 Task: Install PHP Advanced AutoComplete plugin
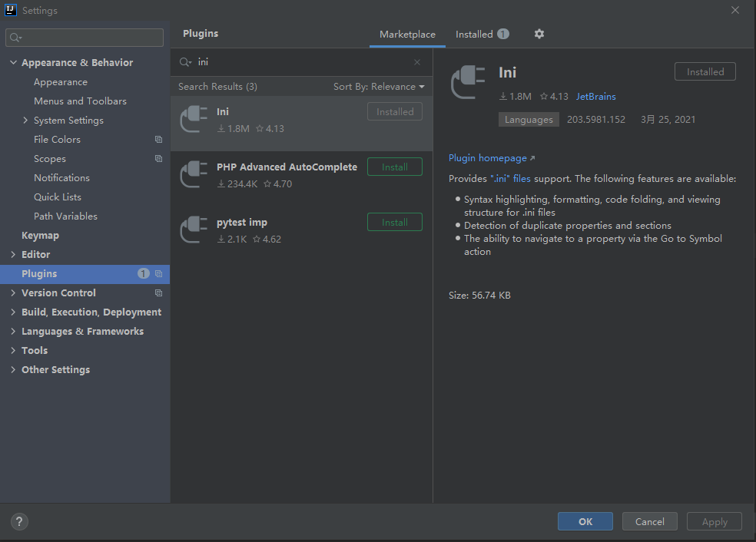point(395,167)
